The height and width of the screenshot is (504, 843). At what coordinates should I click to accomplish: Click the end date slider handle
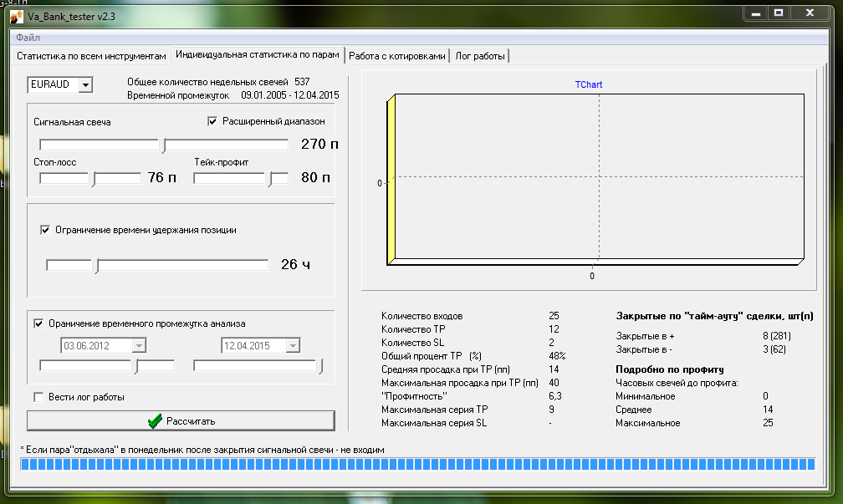pos(320,367)
